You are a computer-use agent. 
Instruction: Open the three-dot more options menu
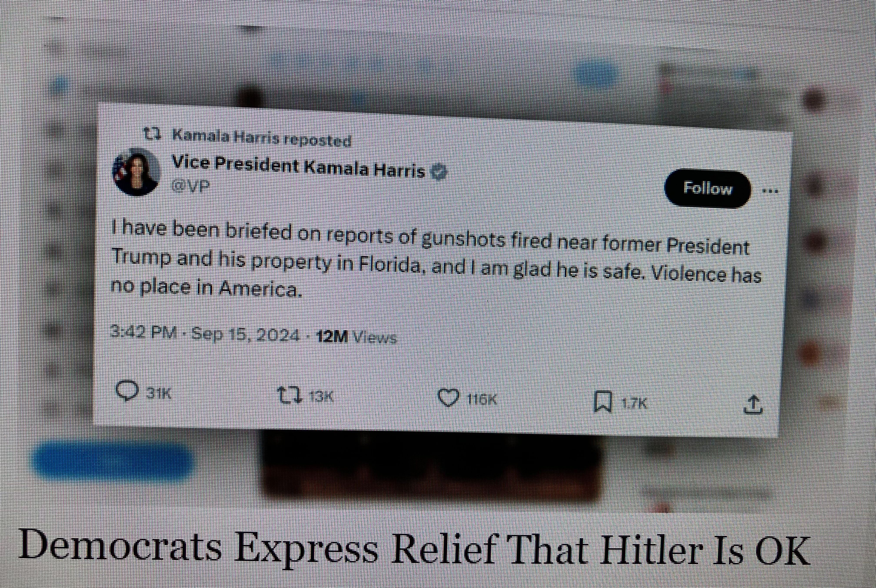(771, 191)
